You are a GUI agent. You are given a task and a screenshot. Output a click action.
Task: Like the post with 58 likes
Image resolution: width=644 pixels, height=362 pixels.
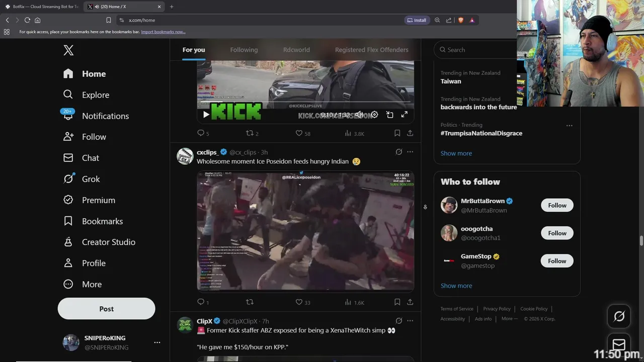[303, 133]
